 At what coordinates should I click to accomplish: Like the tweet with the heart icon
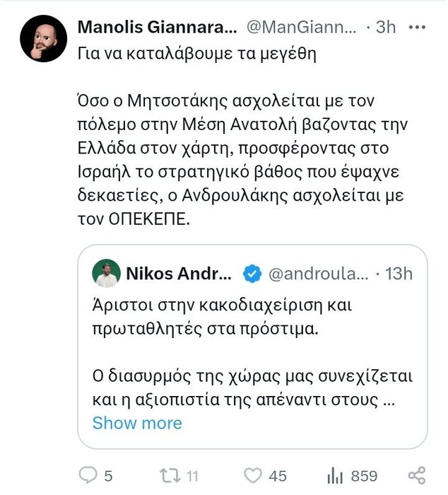click(253, 475)
